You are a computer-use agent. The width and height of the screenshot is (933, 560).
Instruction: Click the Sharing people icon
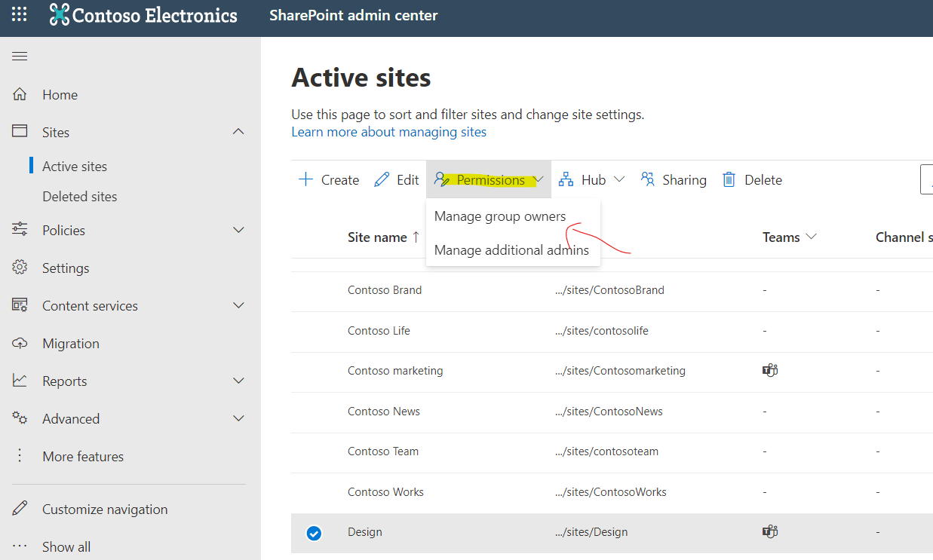coord(647,179)
